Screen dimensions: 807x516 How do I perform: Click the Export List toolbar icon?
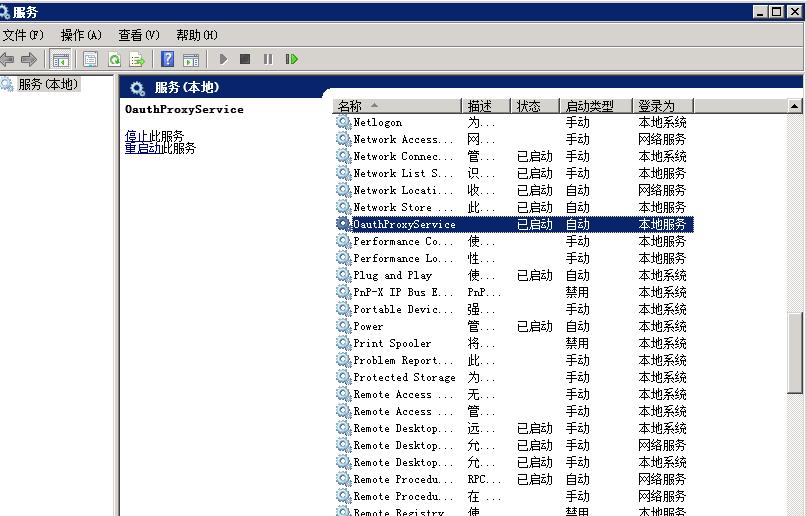pos(137,60)
